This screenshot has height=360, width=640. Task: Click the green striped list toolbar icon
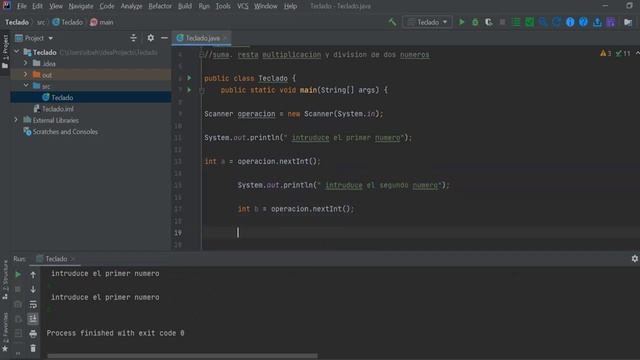coord(516,22)
